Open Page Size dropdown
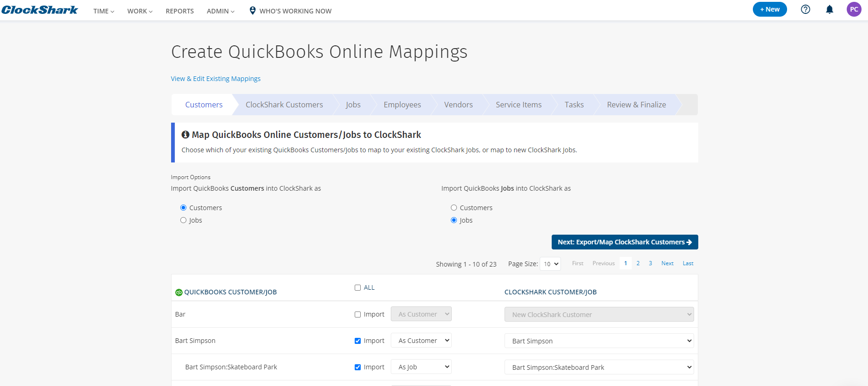Viewport: 868px width, 386px height. 550,264
